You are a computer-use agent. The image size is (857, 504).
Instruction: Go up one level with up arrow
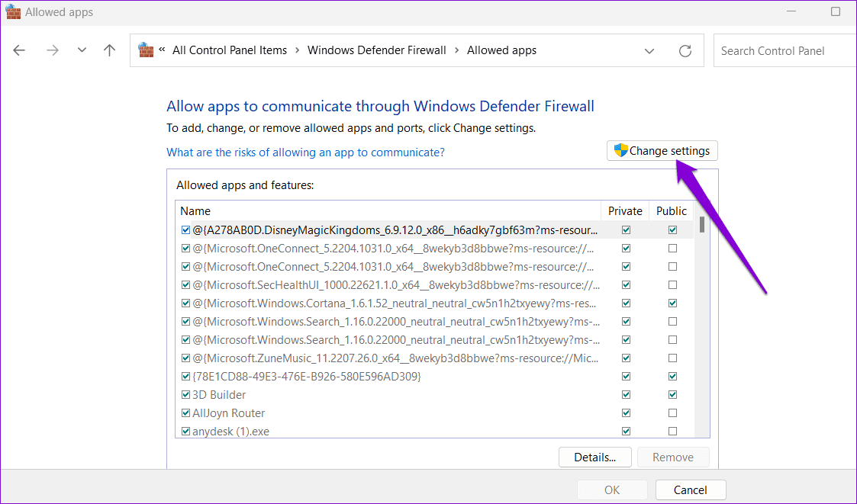[109, 50]
